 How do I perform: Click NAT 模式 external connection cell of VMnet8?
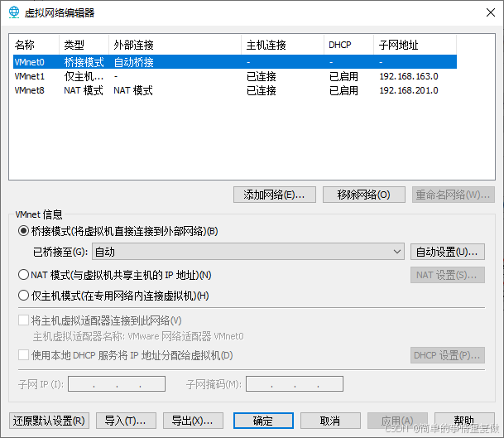[x=133, y=90]
